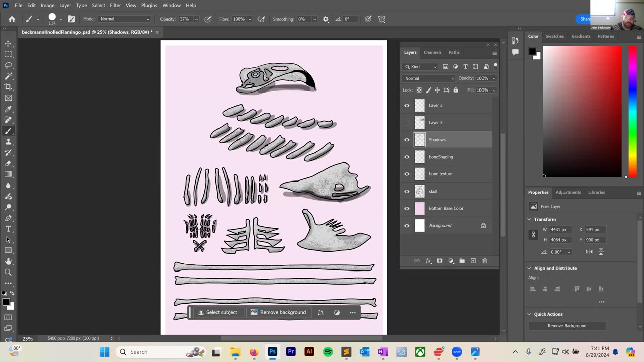Select the Gradient tool
Screen dimensions: 644x362
point(8,174)
